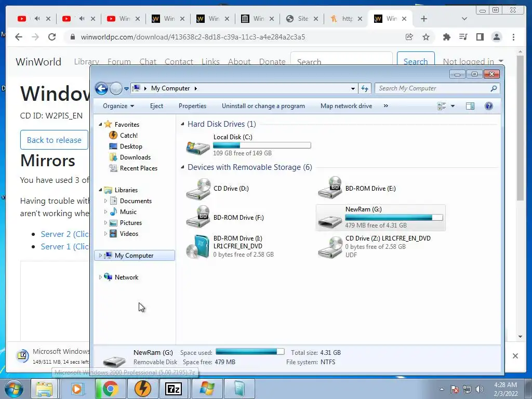
Task: Open the recent pages dropdown beside Explorer's Forward button
Action: coord(126,88)
